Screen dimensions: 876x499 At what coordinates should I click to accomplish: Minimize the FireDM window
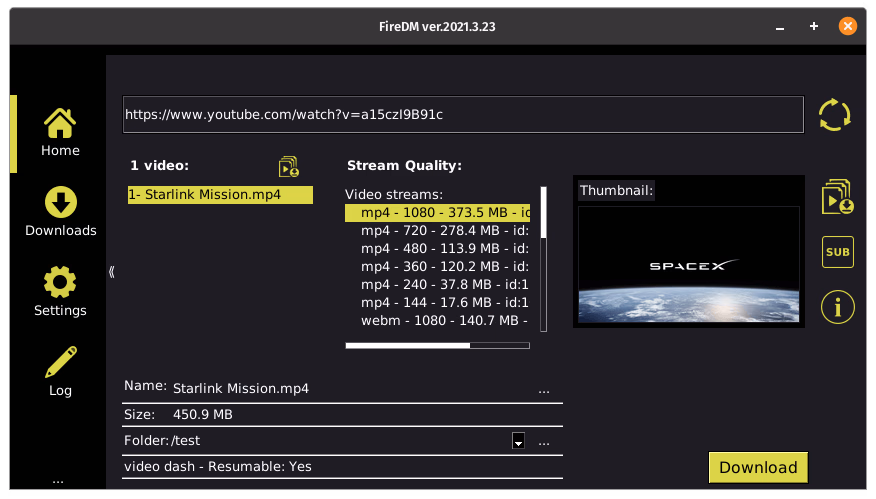click(780, 27)
